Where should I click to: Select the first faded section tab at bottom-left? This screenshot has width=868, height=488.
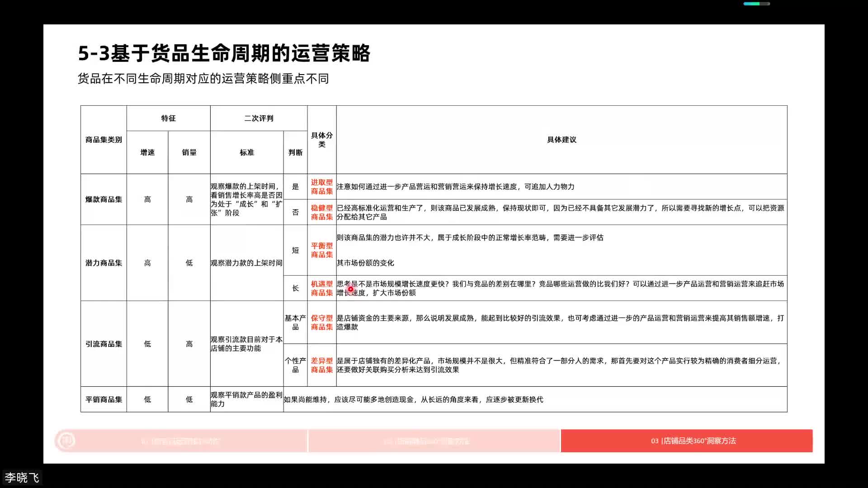point(181,441)
